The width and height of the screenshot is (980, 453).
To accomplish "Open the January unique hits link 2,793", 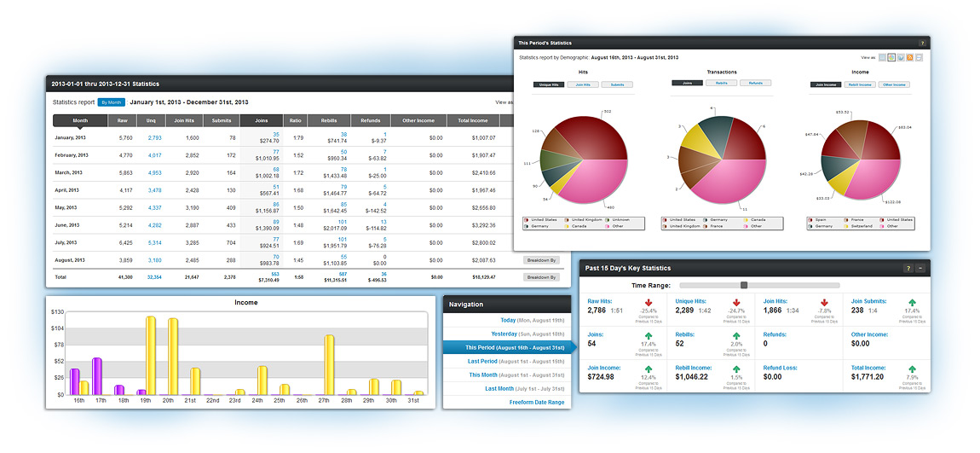I will [154, 137].
